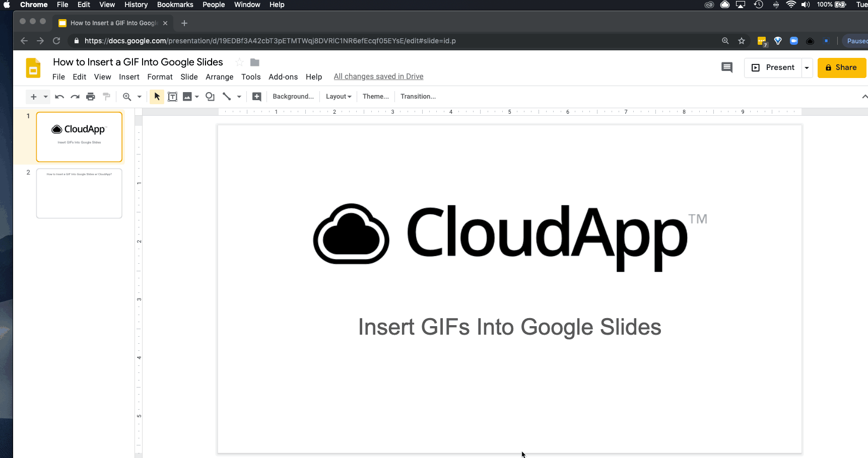Expand the new slide dropdown arrow

click(45, 97)
